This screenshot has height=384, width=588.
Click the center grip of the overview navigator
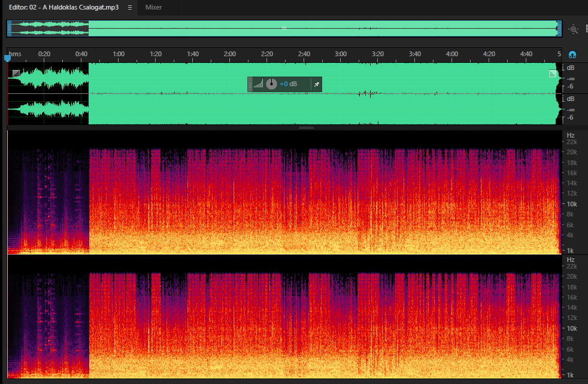click(284, 28)
